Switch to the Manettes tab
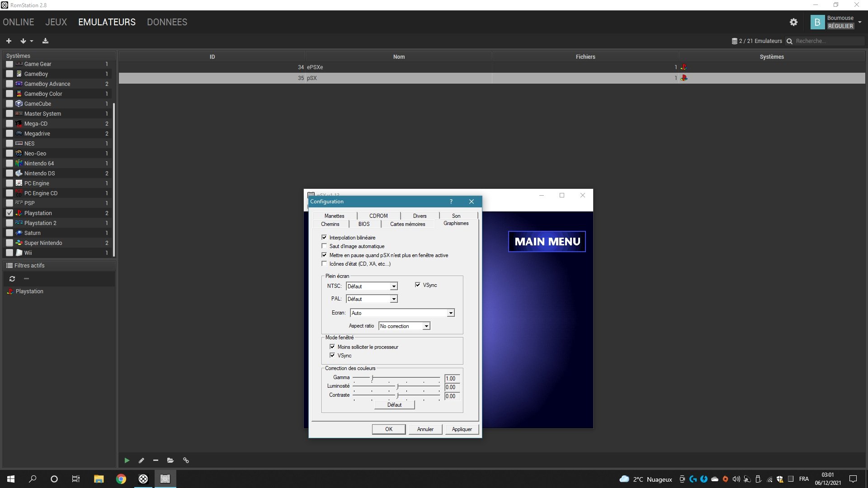This screenshot has height=488, width=868. (x=334, y=216)
